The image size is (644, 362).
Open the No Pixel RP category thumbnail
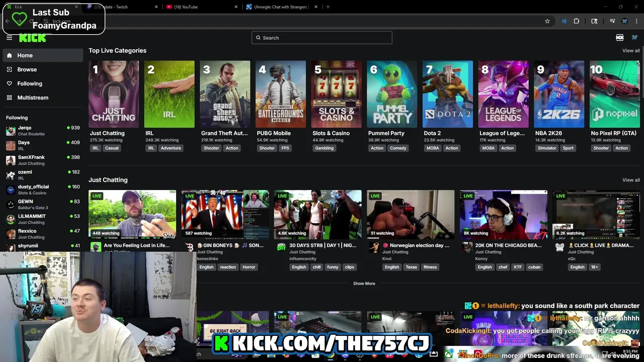pos(615,94)
